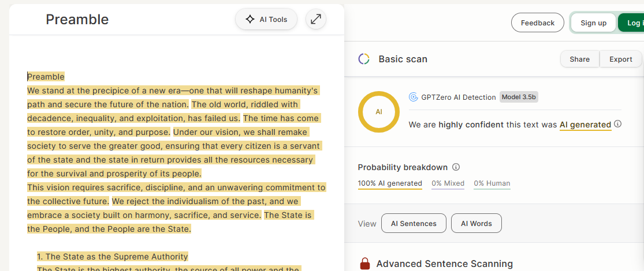Click the Model 3.5b badge
Image resolution: width=644 pixels, height=271 pixels.
[519, 97]
